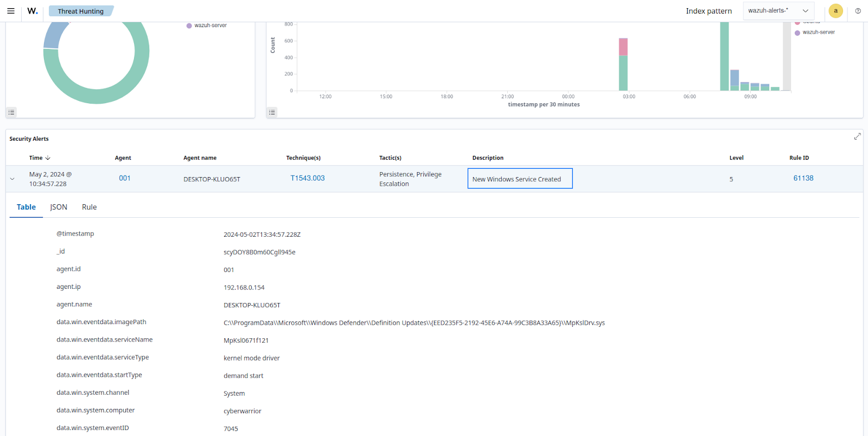
Task: Click wazuh-server legend swatch in donut chart
Action: click(189, 26)
